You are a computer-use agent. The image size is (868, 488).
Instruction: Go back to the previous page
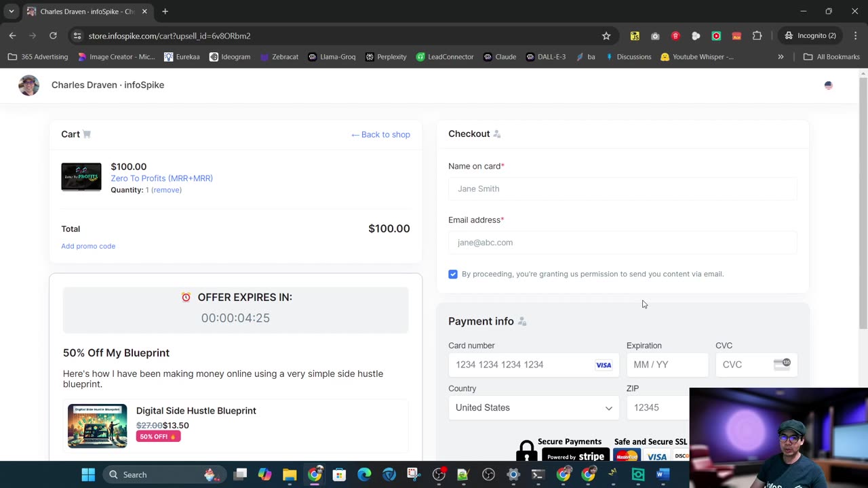point(12,36)
